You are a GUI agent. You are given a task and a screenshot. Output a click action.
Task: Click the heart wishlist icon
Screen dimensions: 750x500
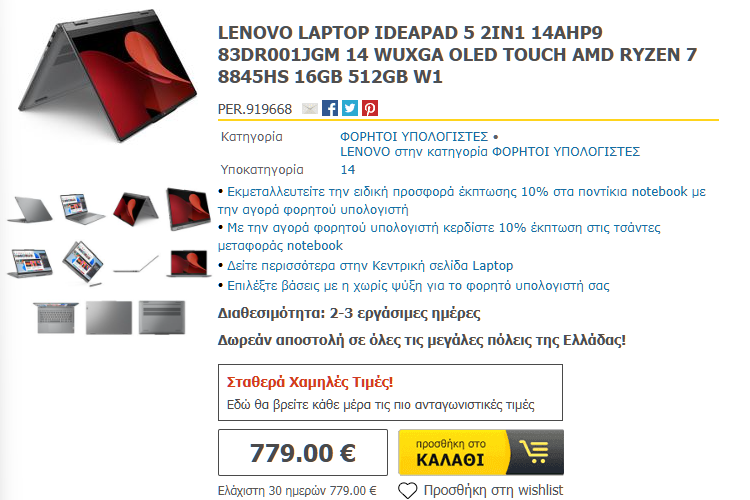(x=408, y=490)
